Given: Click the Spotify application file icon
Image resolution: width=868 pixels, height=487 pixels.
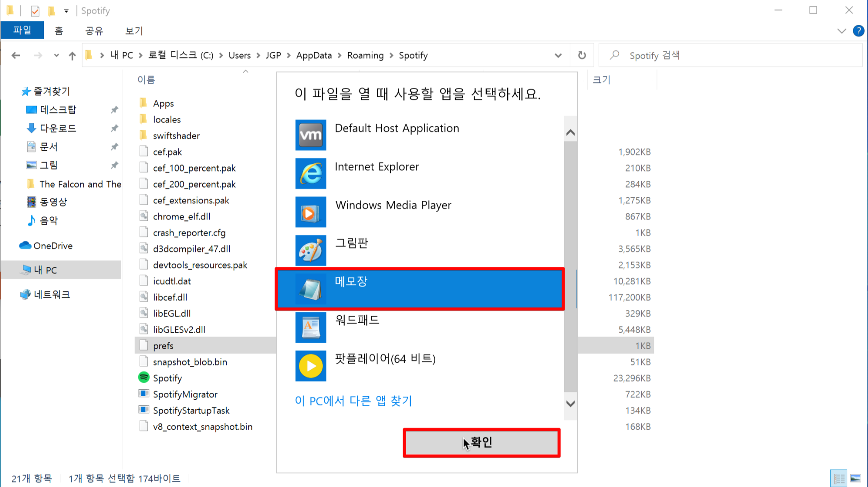Looking at the screenshot, I should [144, 378].
